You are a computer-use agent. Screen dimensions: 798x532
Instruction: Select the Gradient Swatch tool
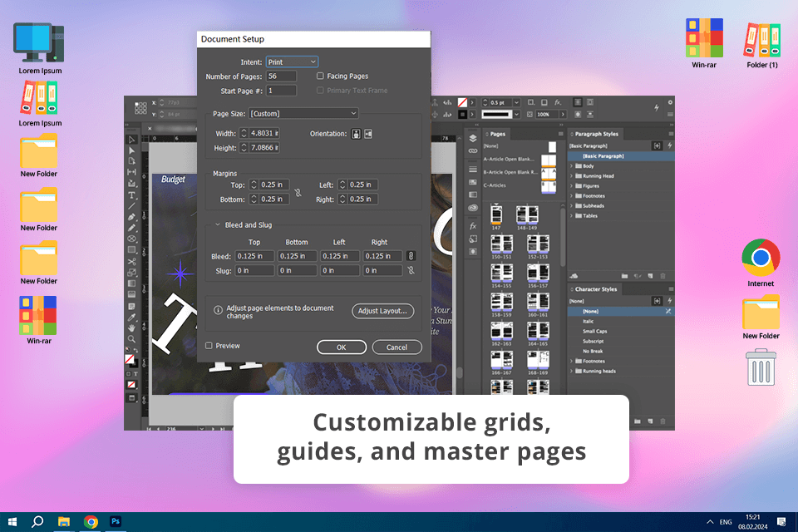pyautogui.click(x=132, y=283)
